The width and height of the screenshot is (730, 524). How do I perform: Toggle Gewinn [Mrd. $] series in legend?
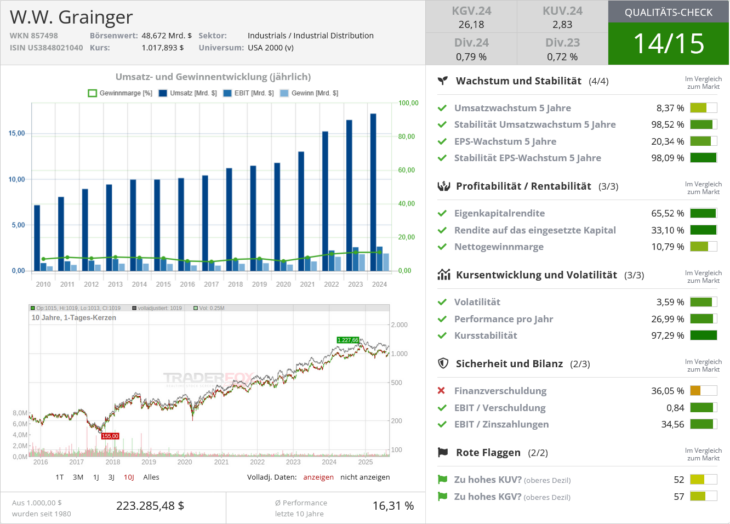309,93
